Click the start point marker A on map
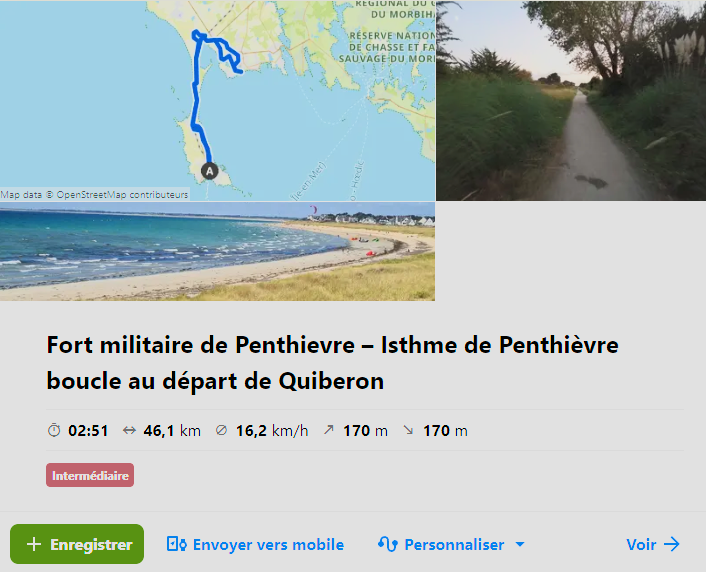Screen dimensions: 706x572 tap(209, 171)
